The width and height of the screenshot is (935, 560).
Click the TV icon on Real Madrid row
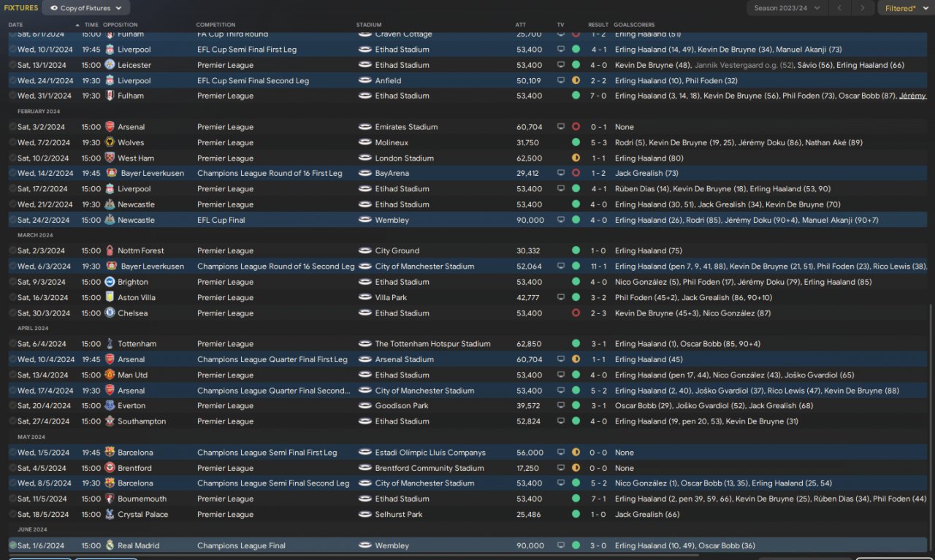[x=561, y=545]
